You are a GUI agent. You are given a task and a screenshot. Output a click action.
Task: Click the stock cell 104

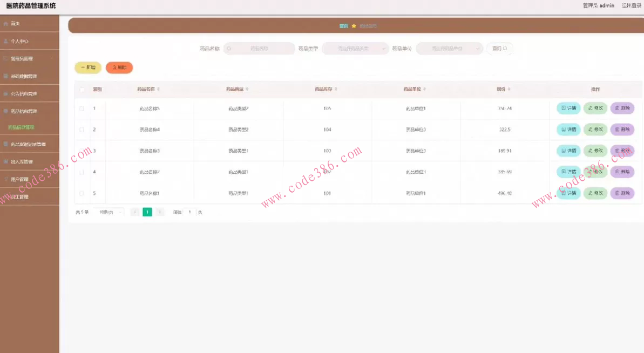[x=327, y=130]
